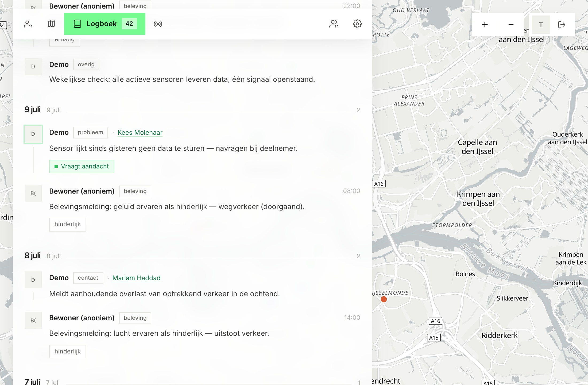Click the 14:00 timestamp
This screenshot has width=588, height=385.
click(x=352, y=318)
